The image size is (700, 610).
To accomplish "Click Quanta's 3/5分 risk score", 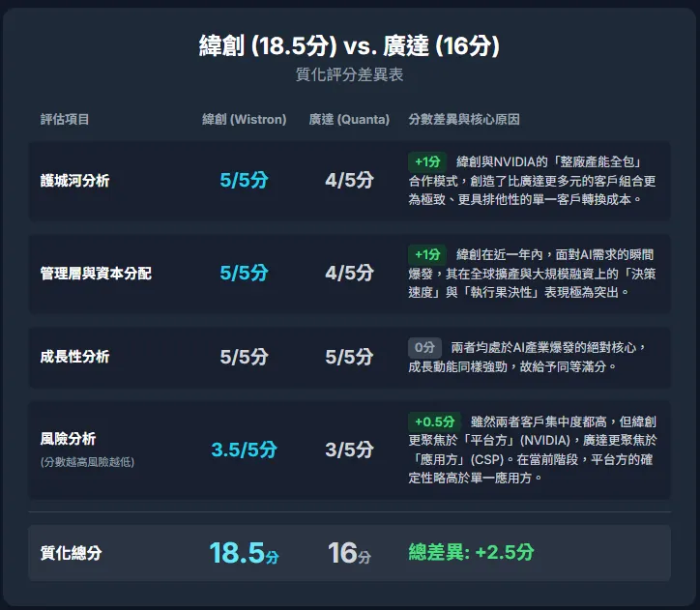I will coord(349,450).
